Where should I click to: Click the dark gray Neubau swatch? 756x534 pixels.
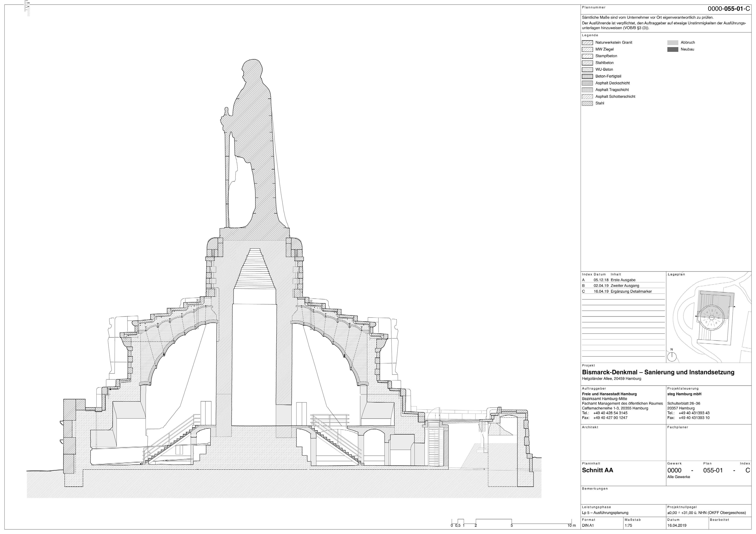click(673, 49)
